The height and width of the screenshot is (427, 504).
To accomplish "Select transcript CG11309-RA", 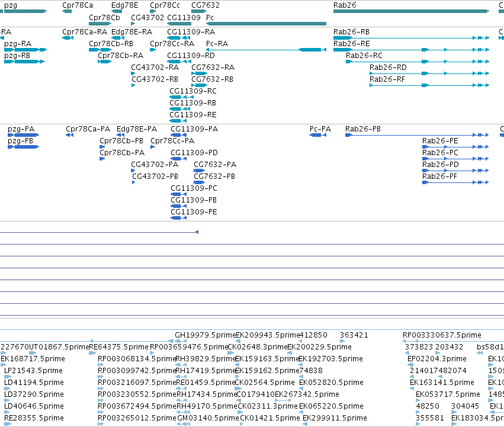I will [191, 32].
